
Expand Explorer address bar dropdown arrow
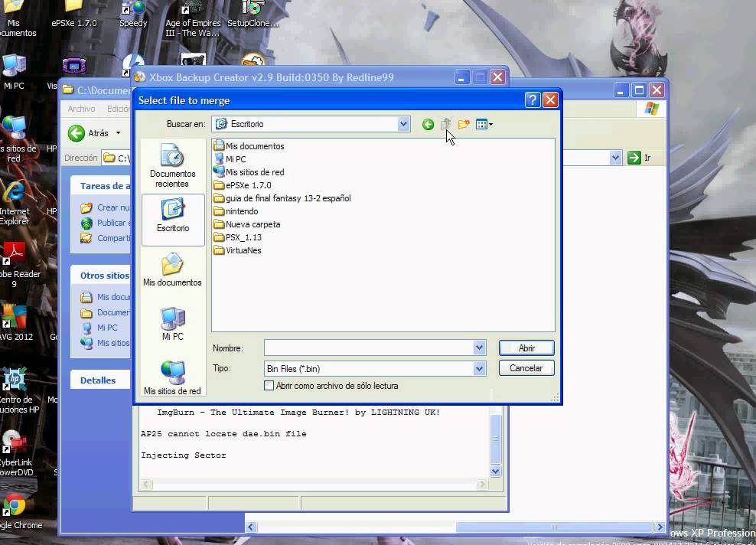[615, 158]
